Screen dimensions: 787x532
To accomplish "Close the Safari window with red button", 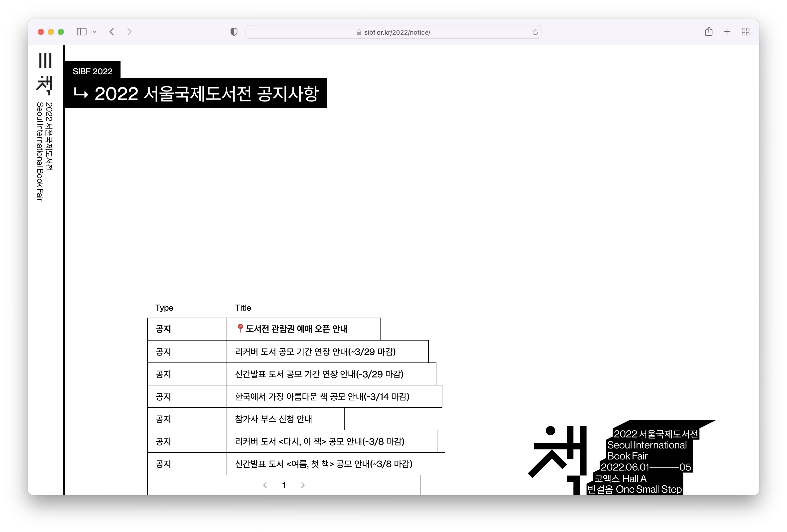I will coord(41,32).
